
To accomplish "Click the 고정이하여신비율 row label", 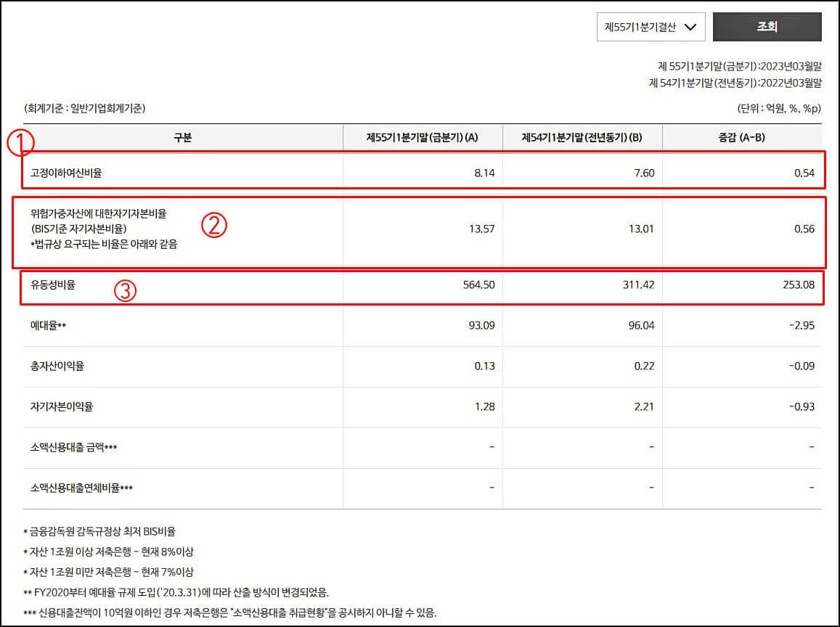I will (x=66, y=173).
